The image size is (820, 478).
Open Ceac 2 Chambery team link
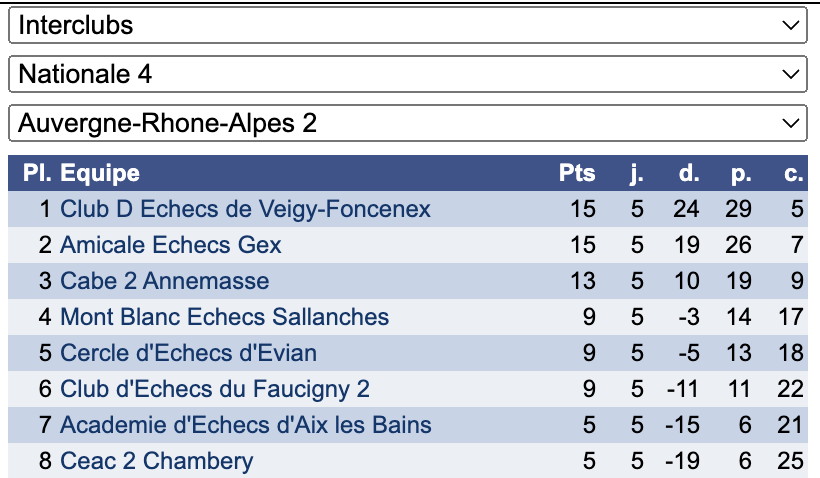pyautogui.click(x=157, y=461)
